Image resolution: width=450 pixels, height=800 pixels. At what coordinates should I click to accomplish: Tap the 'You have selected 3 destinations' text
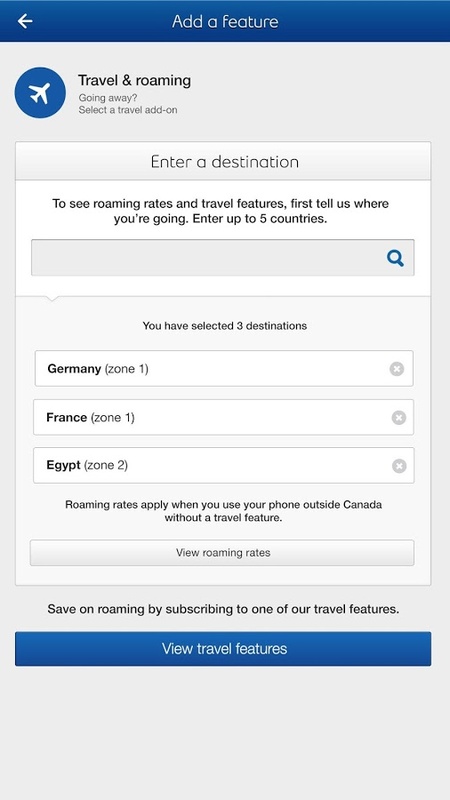pyautogui.click(x=224, y=326)
